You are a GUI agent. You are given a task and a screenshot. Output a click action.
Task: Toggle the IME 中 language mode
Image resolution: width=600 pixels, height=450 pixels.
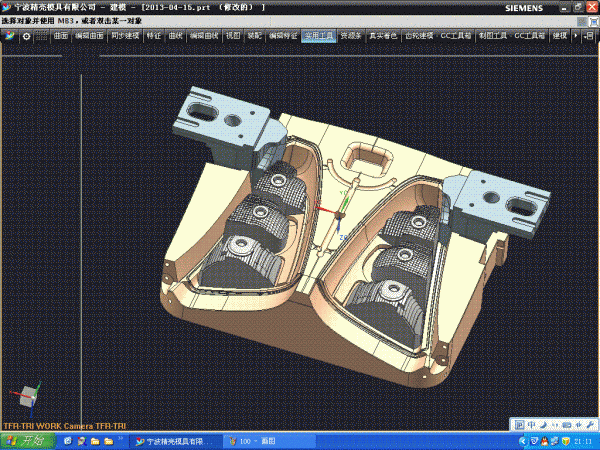(x=532, y=425)
